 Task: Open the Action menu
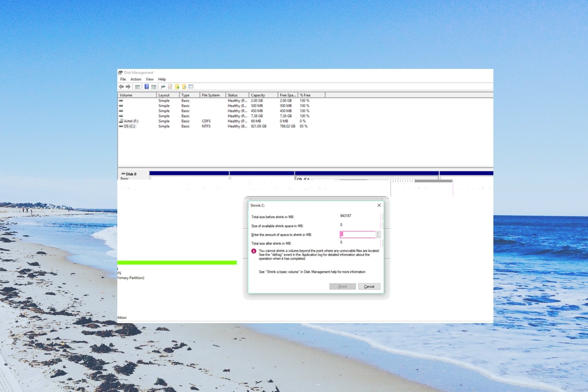click(x=136, y=79)
